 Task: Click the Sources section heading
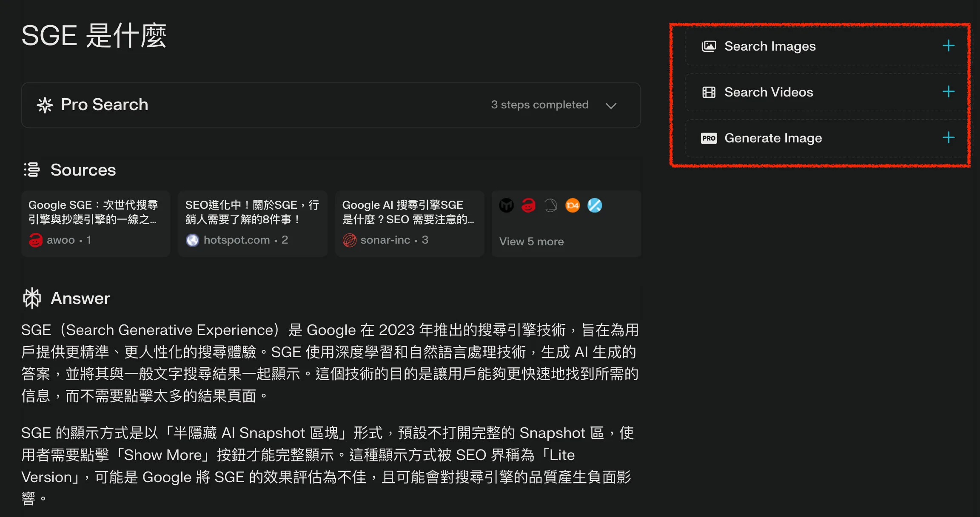83,170
